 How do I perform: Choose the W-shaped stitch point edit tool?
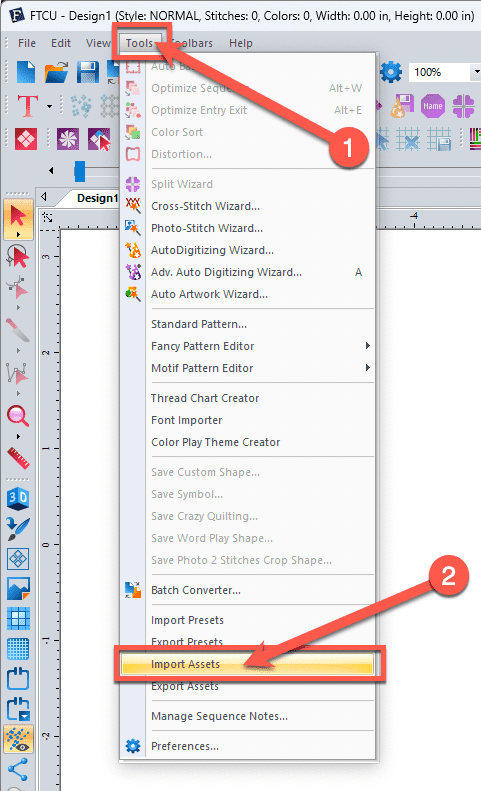(x=18, y=374)
